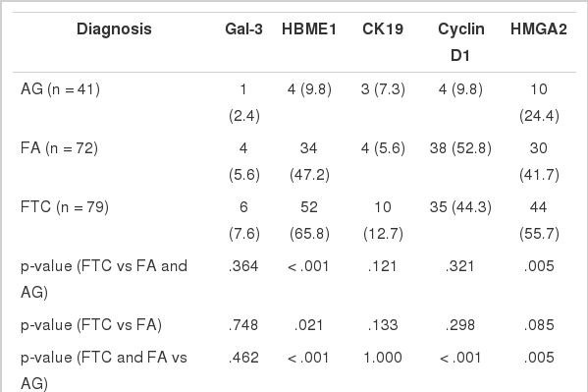Click the 35 (44.3) Cyclin D1 cell

pyautogui.click(x=460, y=207)
